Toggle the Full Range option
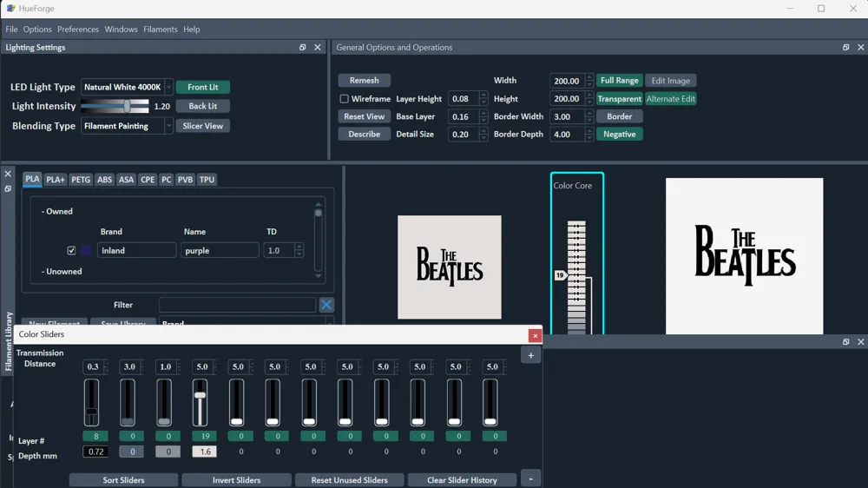The image size is (868, 488). click(x=620, y=80)
